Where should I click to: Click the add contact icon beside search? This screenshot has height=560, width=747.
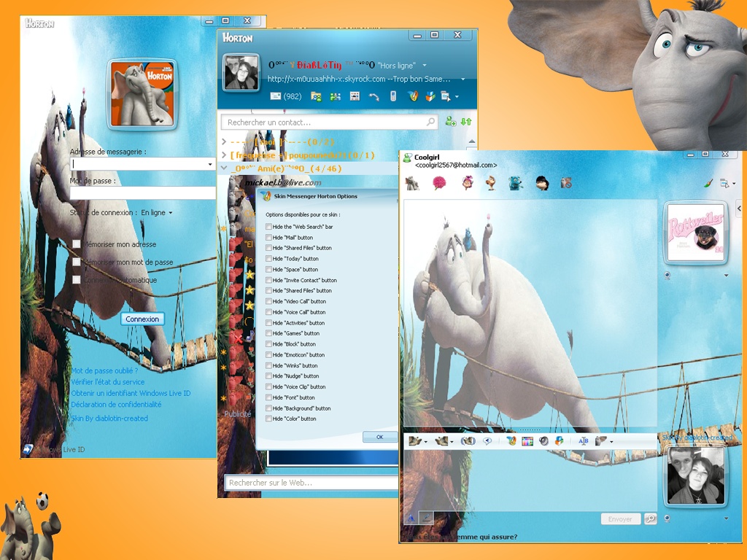click(x=450, y=122)
